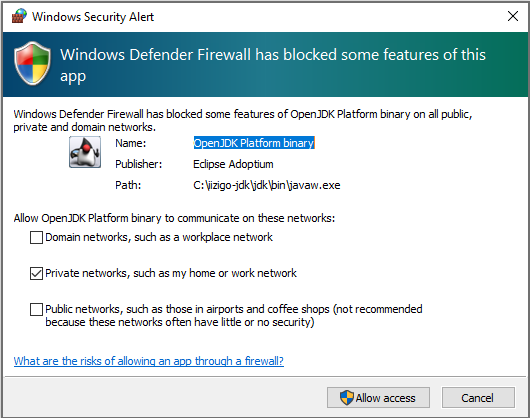Click the firewall icon in title bar
Image resolution: width=530 pixels, height=418 pixels.
[19, 16]
